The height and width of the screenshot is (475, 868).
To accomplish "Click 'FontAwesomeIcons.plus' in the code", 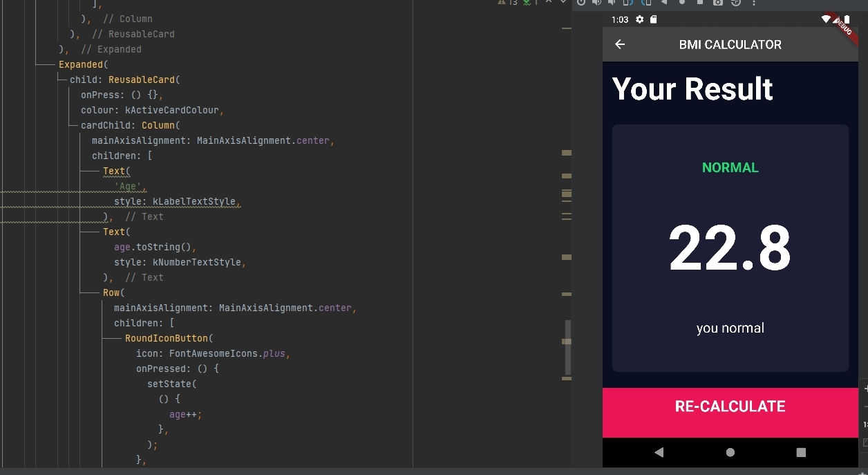I will tap(227, 353).
